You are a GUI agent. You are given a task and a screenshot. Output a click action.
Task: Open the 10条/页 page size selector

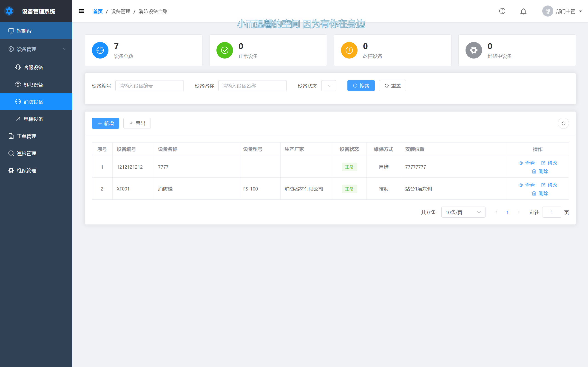tap(463, 212)
